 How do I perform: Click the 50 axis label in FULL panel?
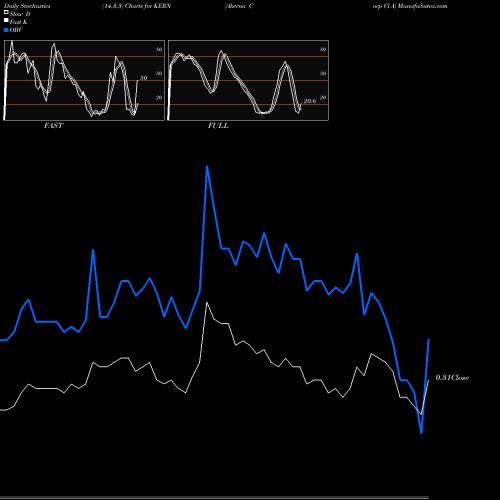click(x=323, y=73)
